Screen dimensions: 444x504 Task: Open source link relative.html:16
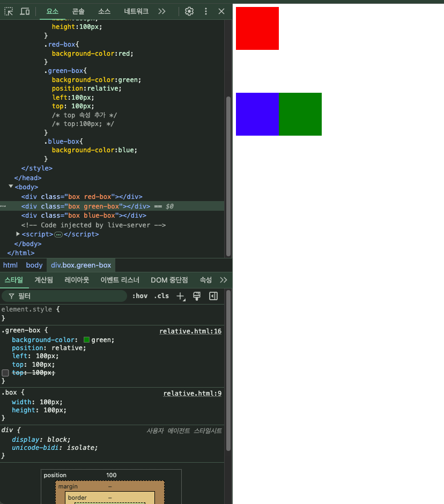[190, 331]
